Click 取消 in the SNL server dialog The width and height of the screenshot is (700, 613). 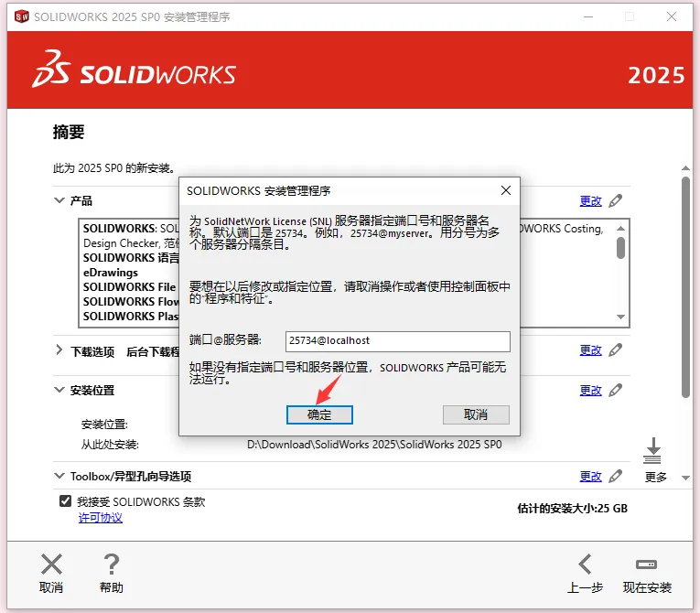click(476, 414)
